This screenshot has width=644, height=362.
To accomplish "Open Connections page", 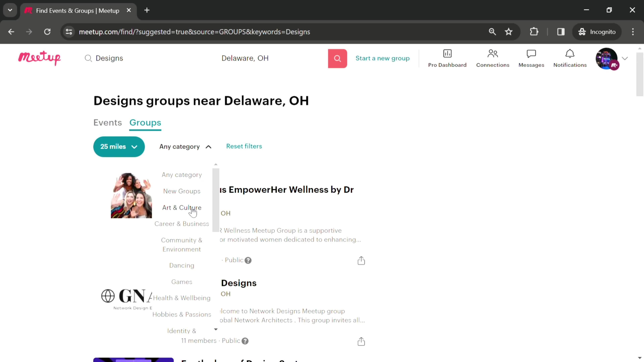I will click(493, 58).
